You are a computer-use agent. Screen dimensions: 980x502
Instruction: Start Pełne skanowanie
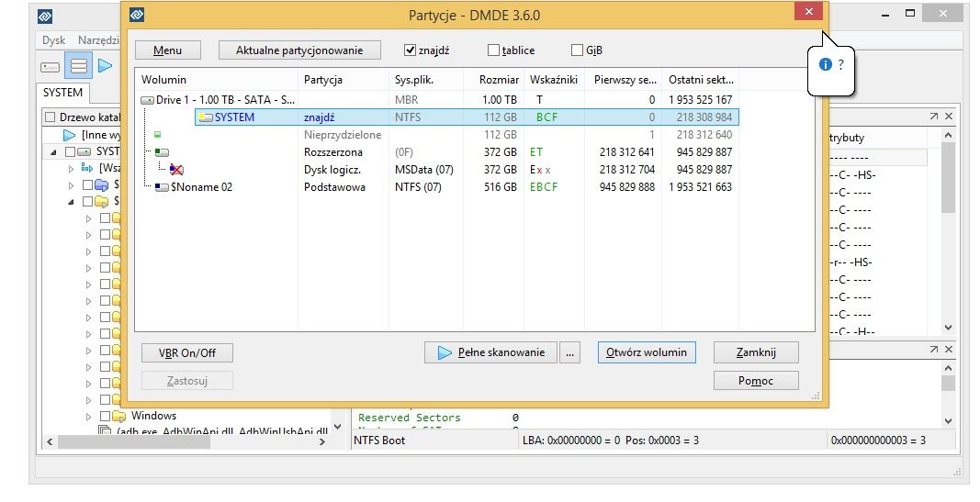tap(490, 352)
